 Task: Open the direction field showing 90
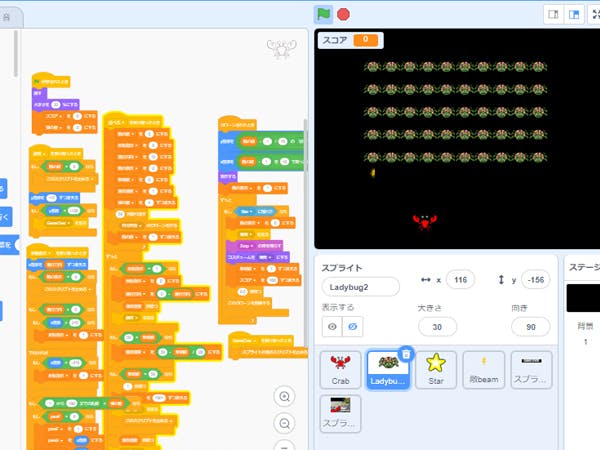[x=530, y=327]
